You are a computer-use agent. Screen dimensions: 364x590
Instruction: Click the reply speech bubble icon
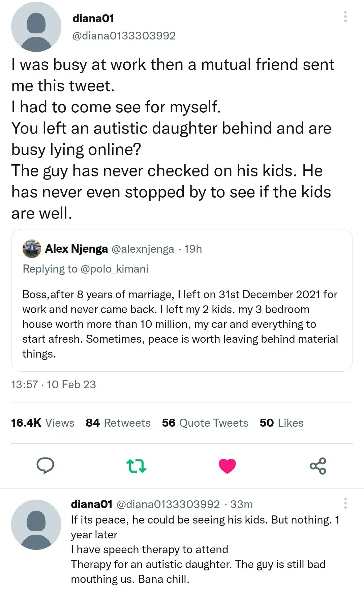tap(45, 466)
